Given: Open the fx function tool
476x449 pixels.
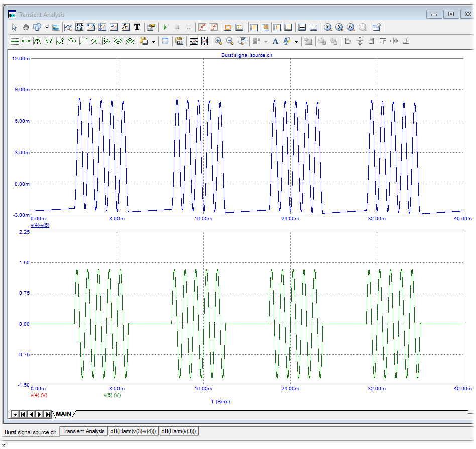Looking at the screenshot, I should click(x=126, y=27).
